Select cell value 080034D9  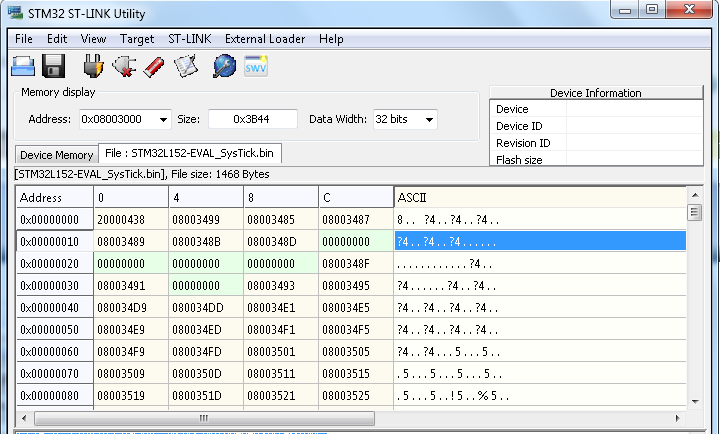click(131, 308)
